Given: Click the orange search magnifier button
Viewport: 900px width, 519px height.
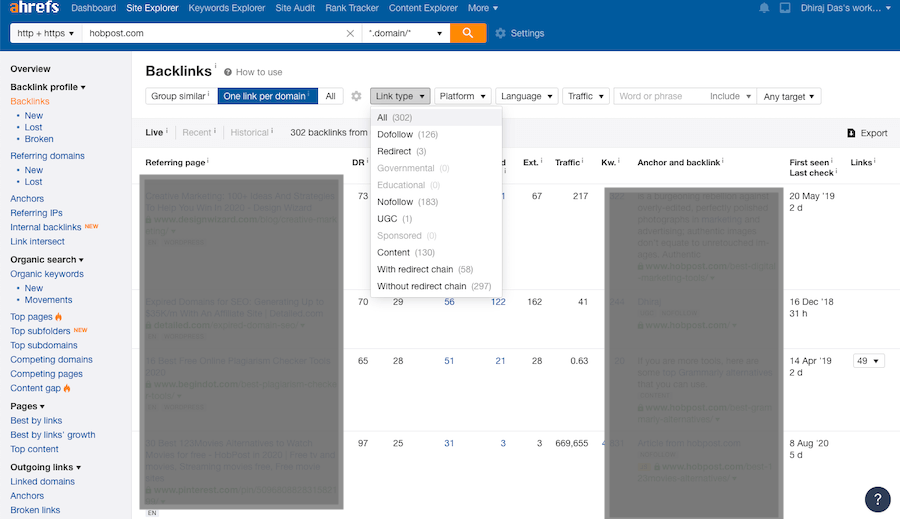Looking at the screenshot, I should tap(468, 33).
